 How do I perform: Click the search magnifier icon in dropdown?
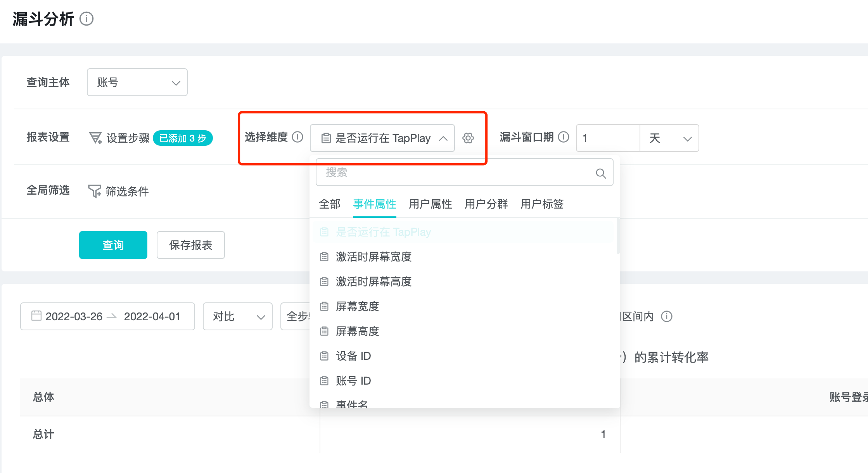601,173
